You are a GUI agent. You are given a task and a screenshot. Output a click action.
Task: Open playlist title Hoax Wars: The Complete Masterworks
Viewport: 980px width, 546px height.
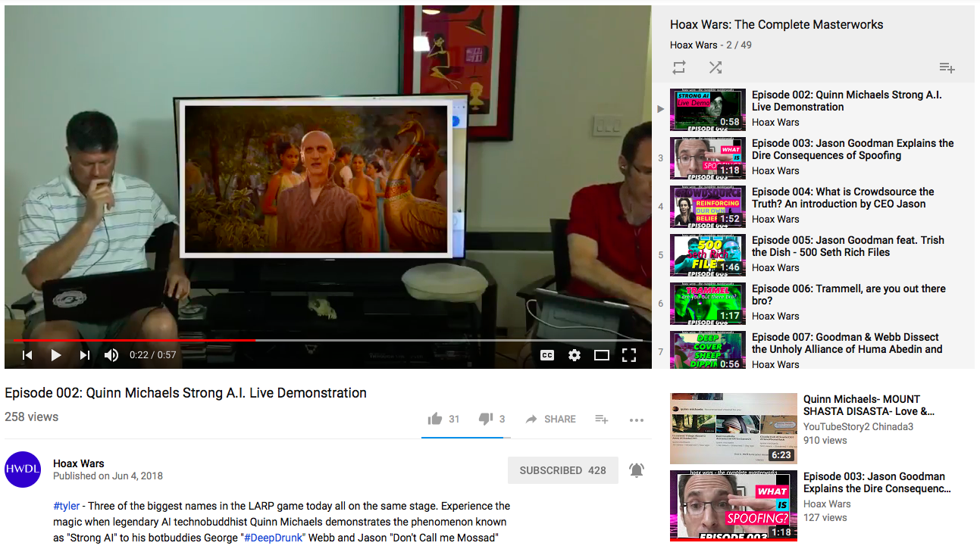[x=777, y=24]
